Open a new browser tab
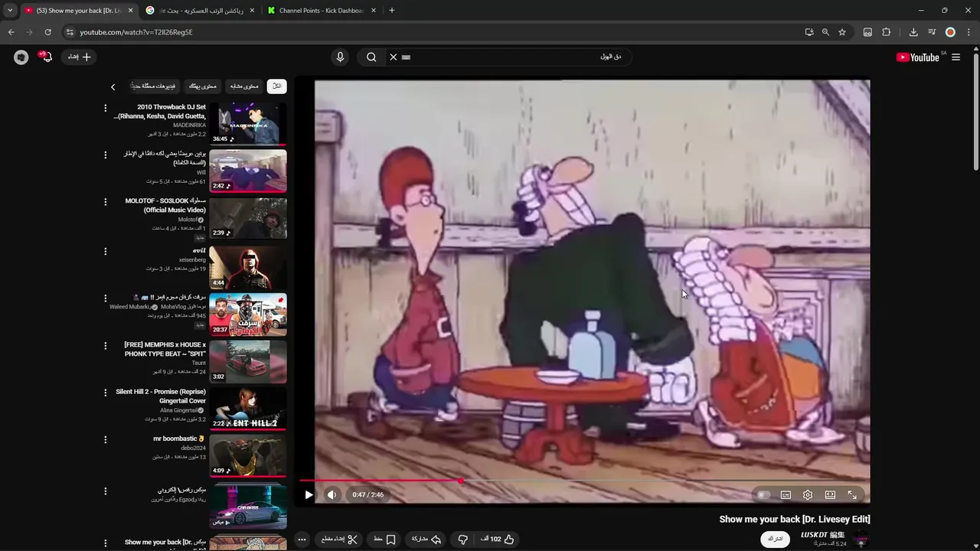The width and height of the screenshot is (980, 551). click(392, 11)
